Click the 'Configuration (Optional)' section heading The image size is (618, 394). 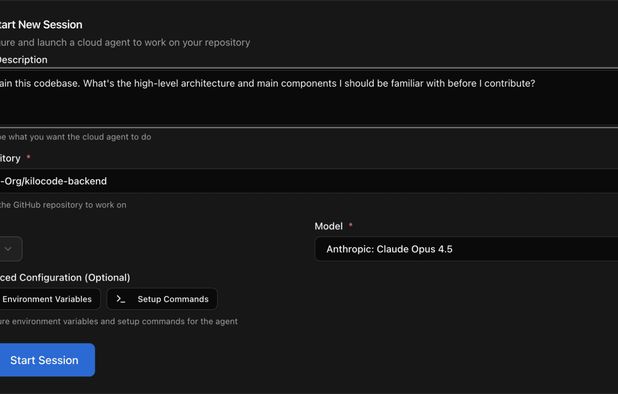tap(65, 277)
